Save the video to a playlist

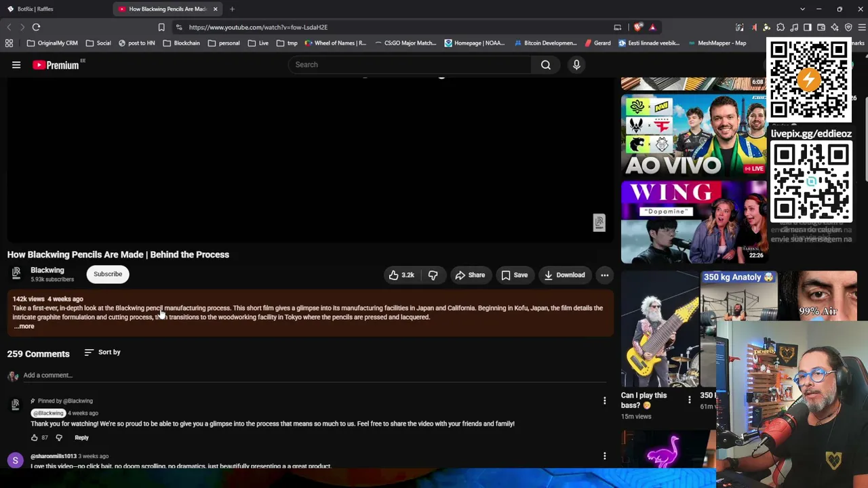pyautogui.click(x=514, y=275)
